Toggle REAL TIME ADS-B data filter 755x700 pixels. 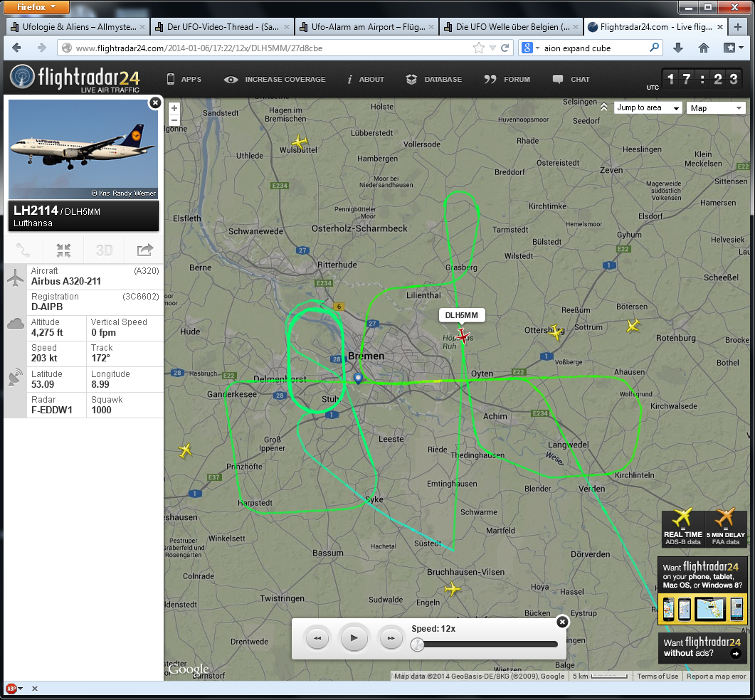pos(682,527)
